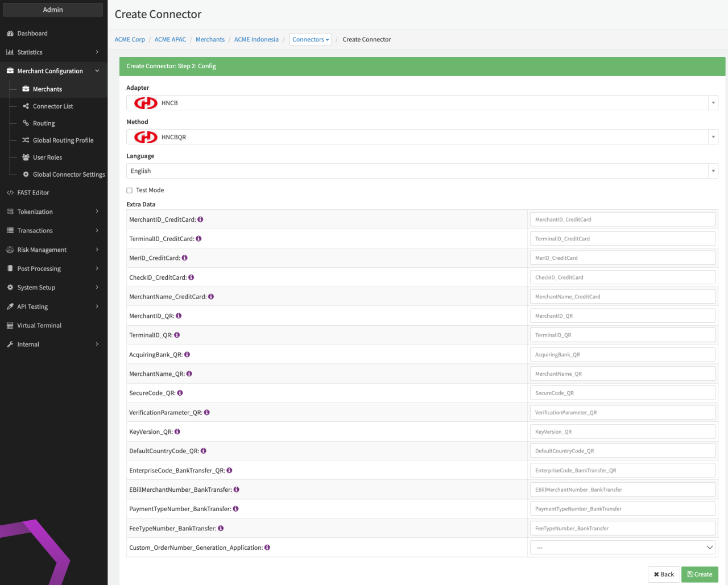The width and height of the screenshot is (728, 585).
Task: Expand the Statistics menu in sidebar
Action: coord(53,52)
